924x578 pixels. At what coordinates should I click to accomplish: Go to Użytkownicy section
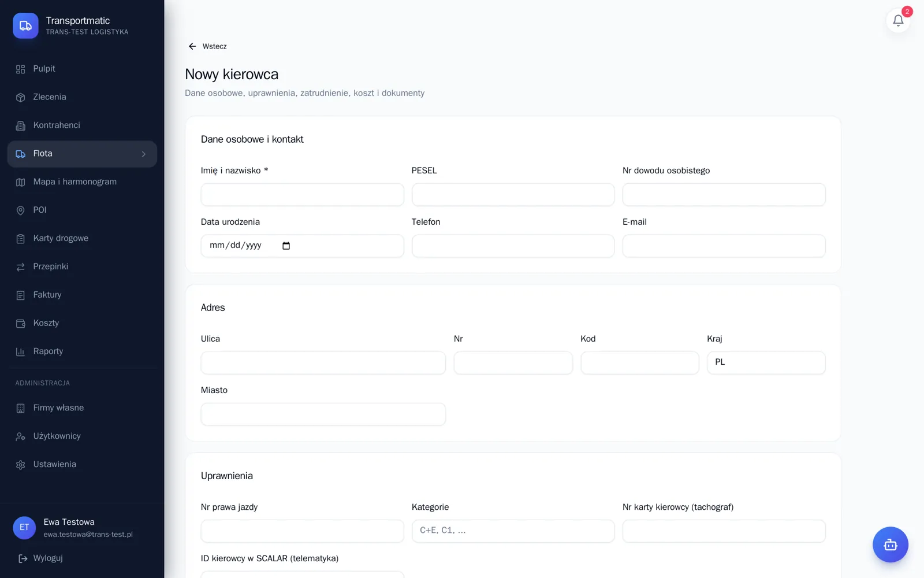click(x=82, y=436)
